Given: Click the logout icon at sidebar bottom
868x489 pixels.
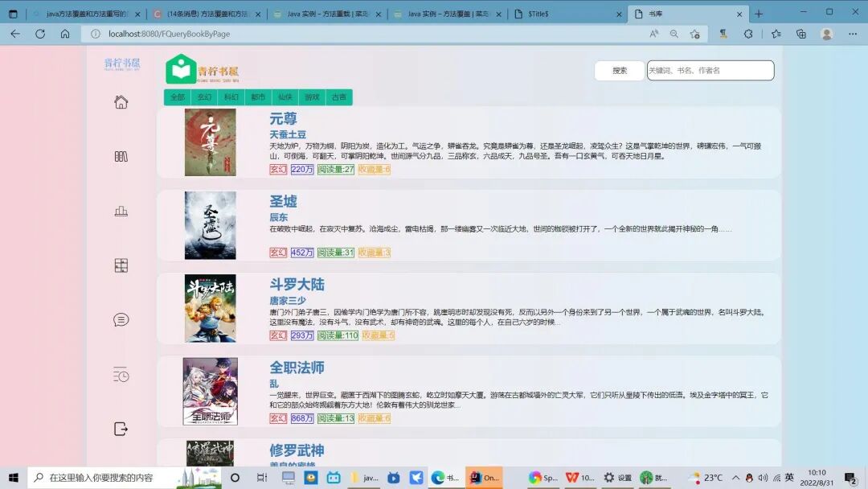Looking at the screenshot, I should tap(121, 429).
